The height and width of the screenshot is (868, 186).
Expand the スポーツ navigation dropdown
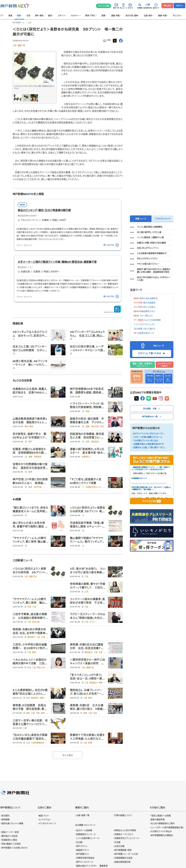pyautogui.click(x=62, y=15)
